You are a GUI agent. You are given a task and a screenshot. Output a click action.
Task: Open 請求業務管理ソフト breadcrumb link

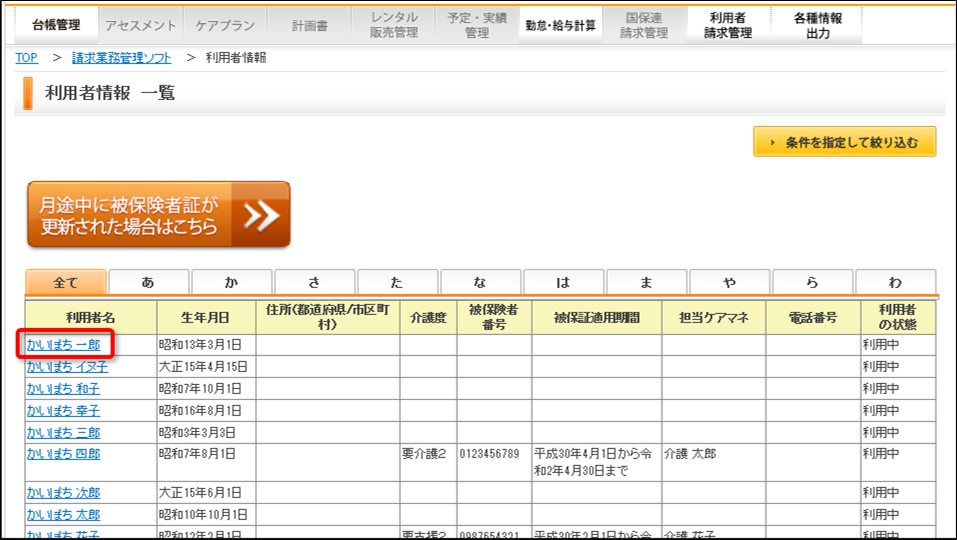point(121,57)
